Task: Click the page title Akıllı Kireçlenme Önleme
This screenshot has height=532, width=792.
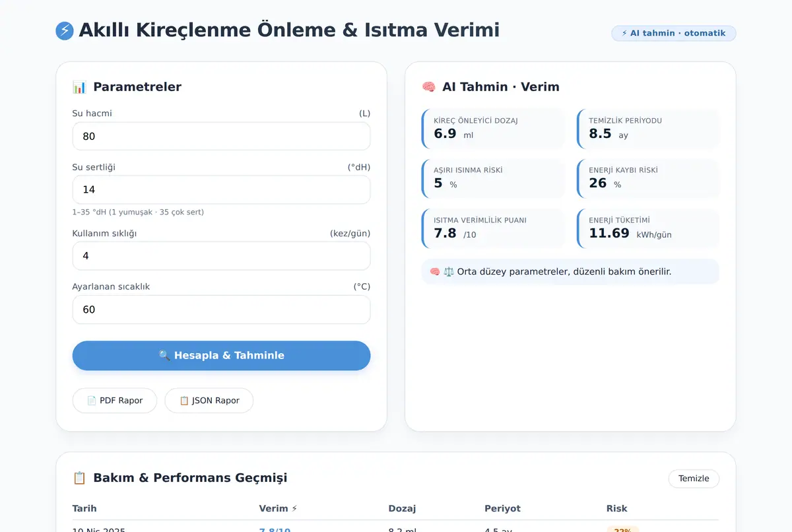Action: [289, 30]
